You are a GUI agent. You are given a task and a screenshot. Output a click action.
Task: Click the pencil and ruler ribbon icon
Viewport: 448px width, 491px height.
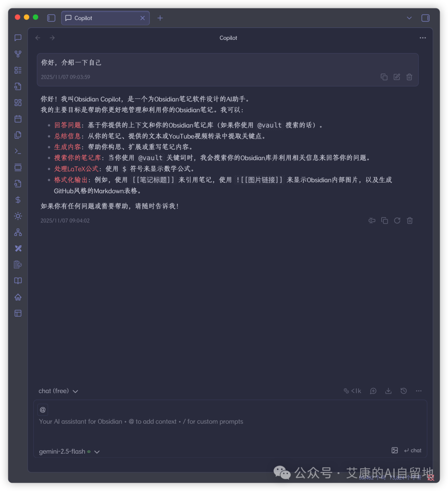pos(18,248)
